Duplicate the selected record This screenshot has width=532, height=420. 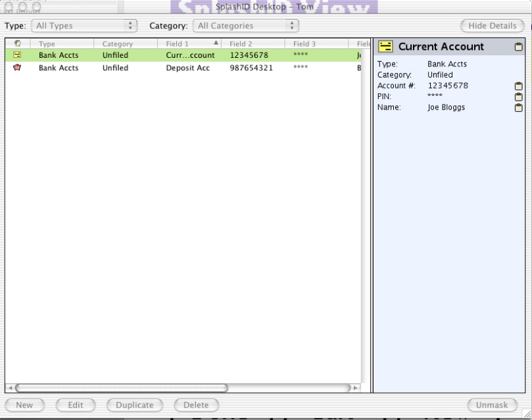click(134, 405)
